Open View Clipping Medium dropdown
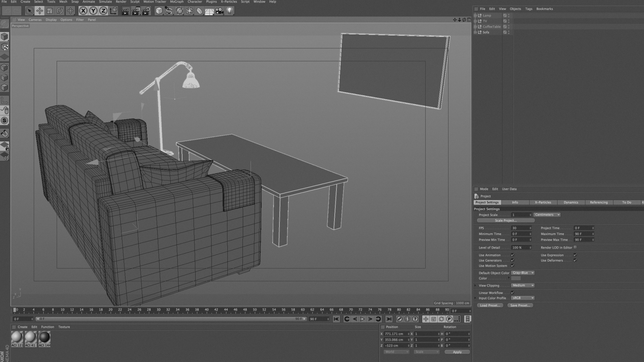Image resolution: width=644 pixels, height=362 pixels. [x=523, y=286]
